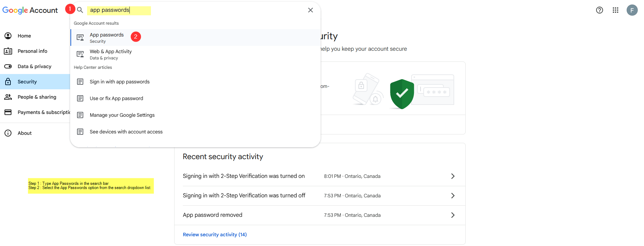Click the search magnifier icon
The width and height of the screenshot is (644, 246).
pyautogui.click(x=80, y=10)
